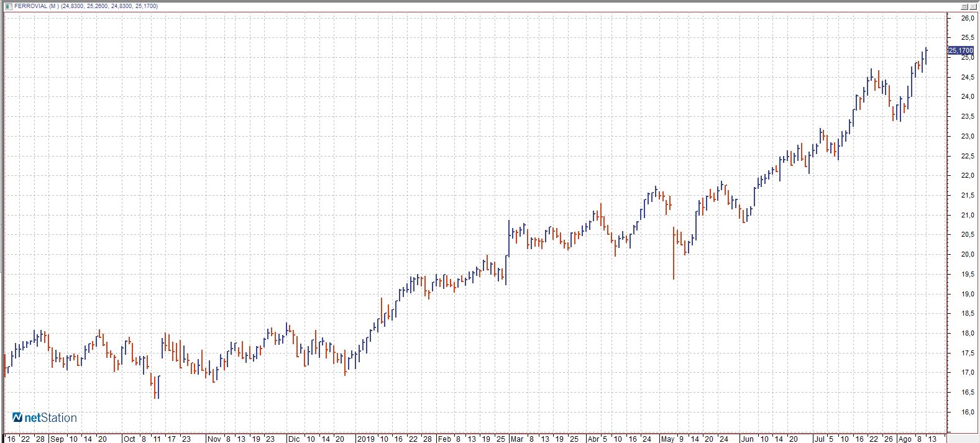Close the FERROVIAL chart panel
This screenshot has width=980, height=443.
click(974, 6)
